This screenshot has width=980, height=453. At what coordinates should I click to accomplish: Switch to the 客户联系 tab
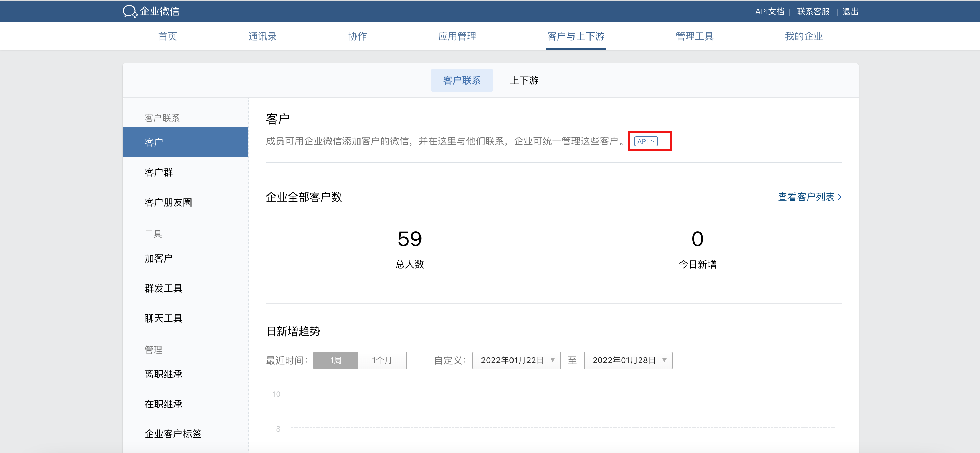click(462, 80)
